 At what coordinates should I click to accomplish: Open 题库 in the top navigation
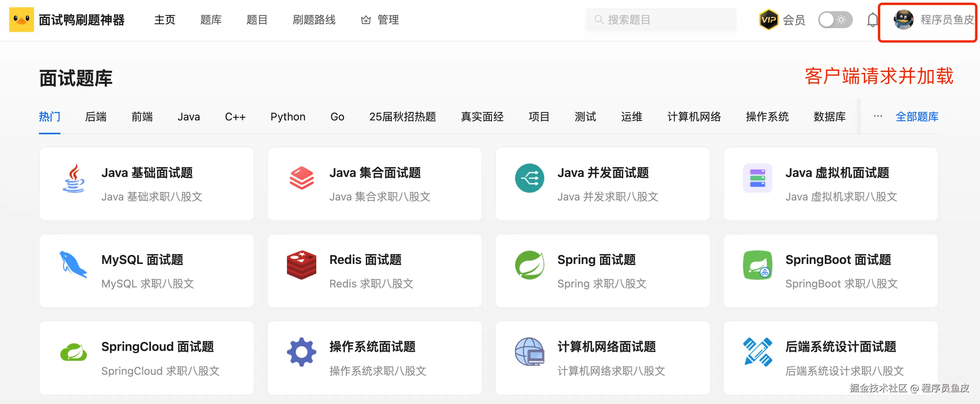point(211,20)
